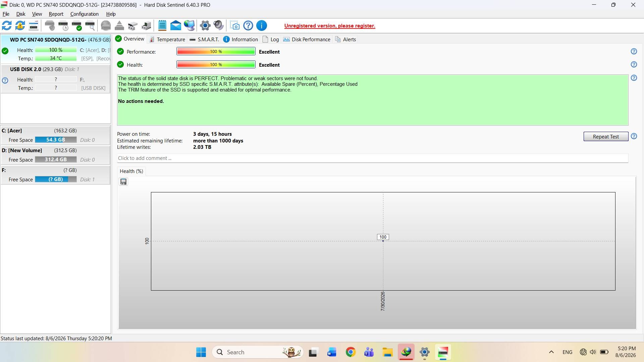Open File Explorer from the taskbar
Screen dimensions: 644x362
click(x=387, y=352)
